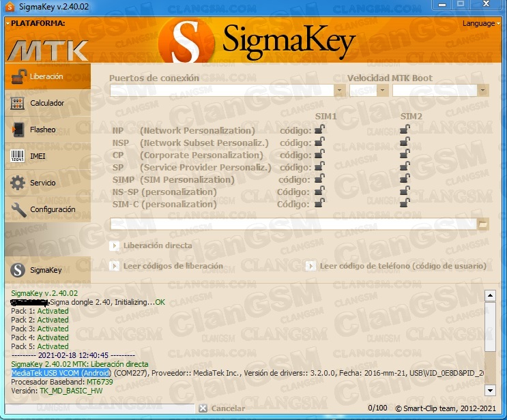
Task: Expand the Puertos de conexión dropdown
Action: pos(340,90)
